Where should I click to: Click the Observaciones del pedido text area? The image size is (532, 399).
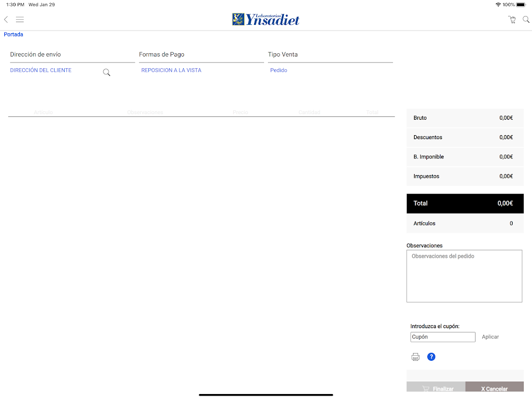coord(464,276)
